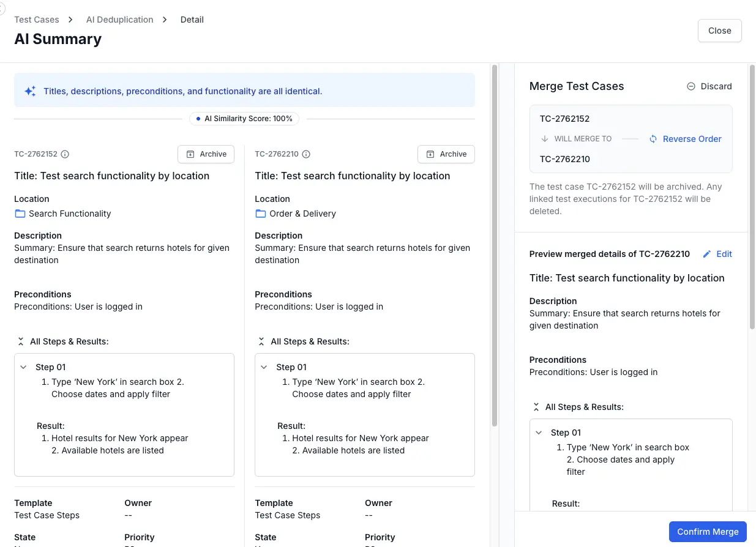Click the folder icon by Order & Delivery location
Screen dimensions: 756x547
click(260, 214)
